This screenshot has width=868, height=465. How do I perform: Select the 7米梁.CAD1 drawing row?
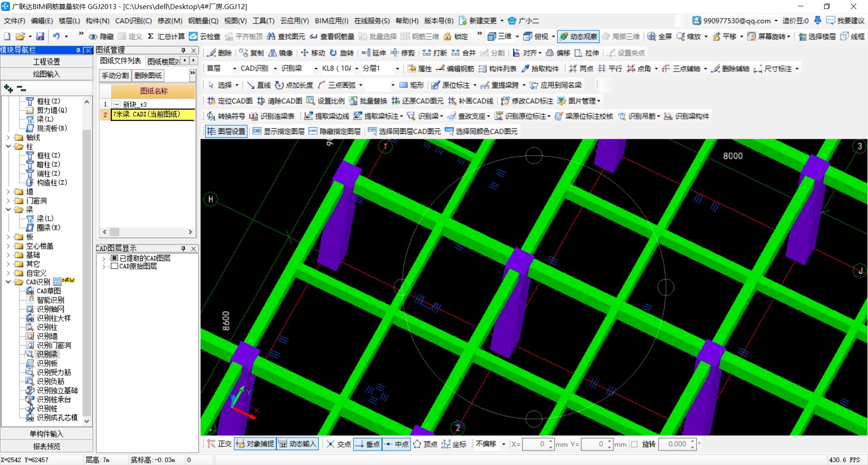(x=153, y=114)
